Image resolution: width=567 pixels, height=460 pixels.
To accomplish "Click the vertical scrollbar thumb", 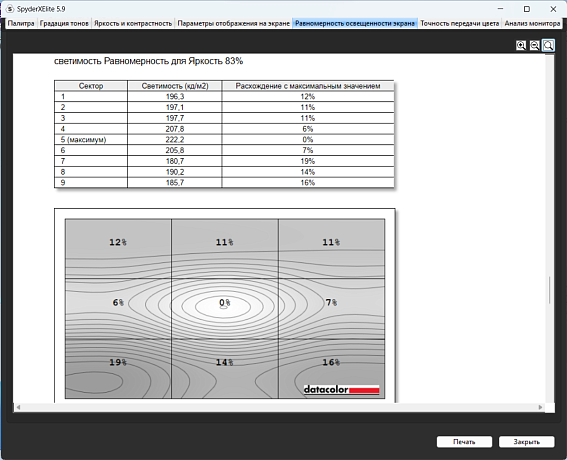I will pyautogui.click(x=550, y=290).
